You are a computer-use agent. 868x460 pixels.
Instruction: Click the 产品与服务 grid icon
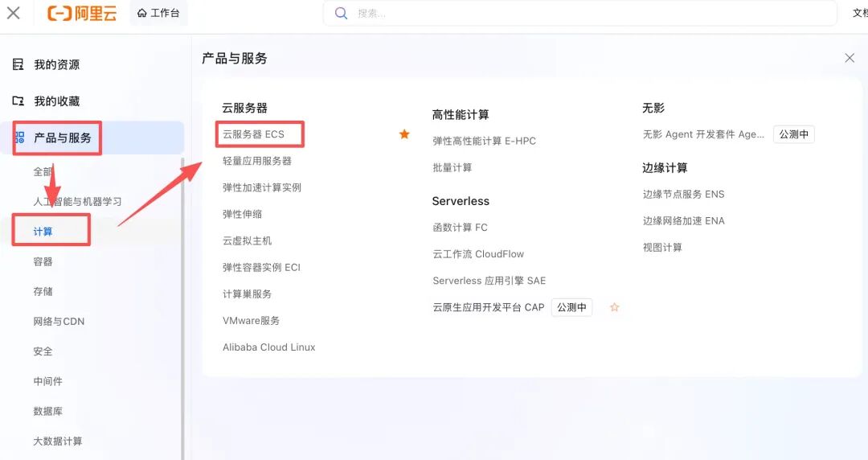pyautogui.click(x=20, y=138)
